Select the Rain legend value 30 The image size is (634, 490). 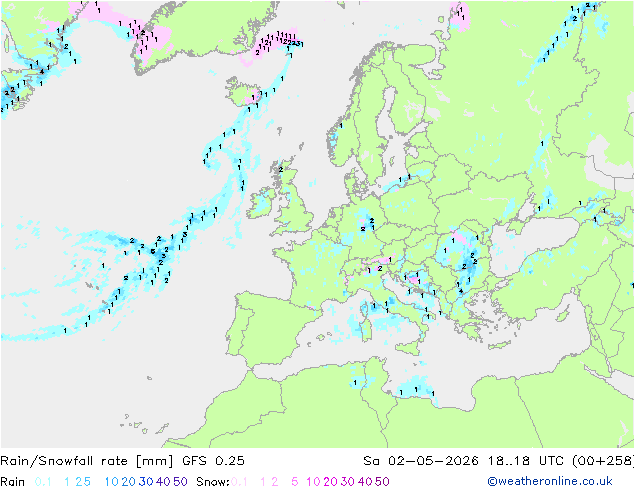(x=146, y=482)
